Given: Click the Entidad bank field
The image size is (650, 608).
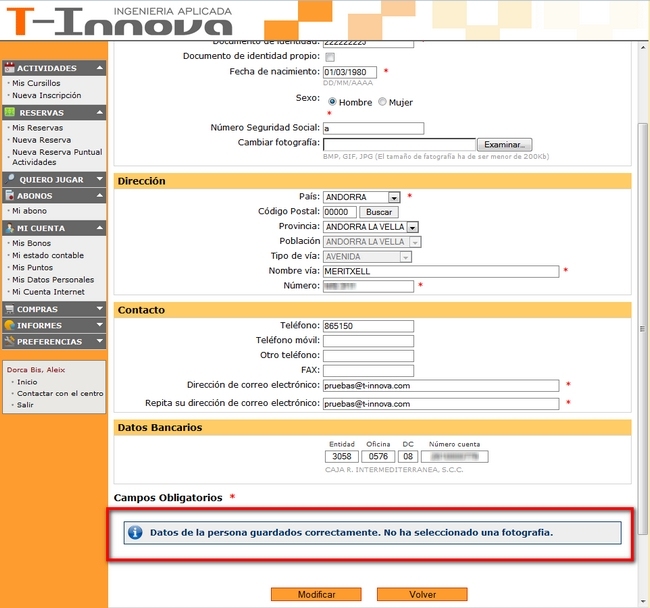Looking at the screenshot, I should pyautogui.click(x=342, y=456).
